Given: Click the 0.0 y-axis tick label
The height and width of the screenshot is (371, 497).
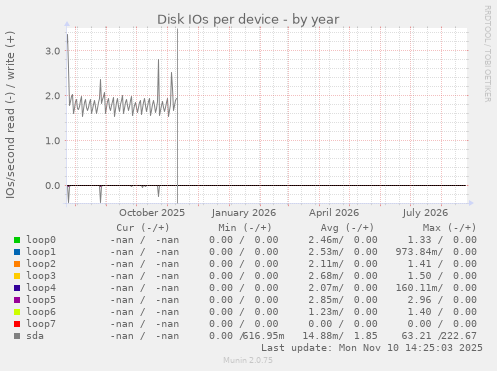Looking at the screenshot, I should pyautogui.click(x=53, y=186).
